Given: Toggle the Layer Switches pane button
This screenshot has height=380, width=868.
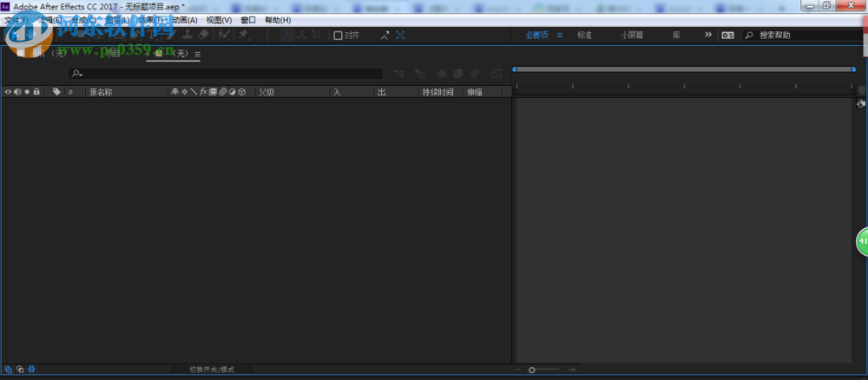Looking at the screenshot, I should pos(8,369).
